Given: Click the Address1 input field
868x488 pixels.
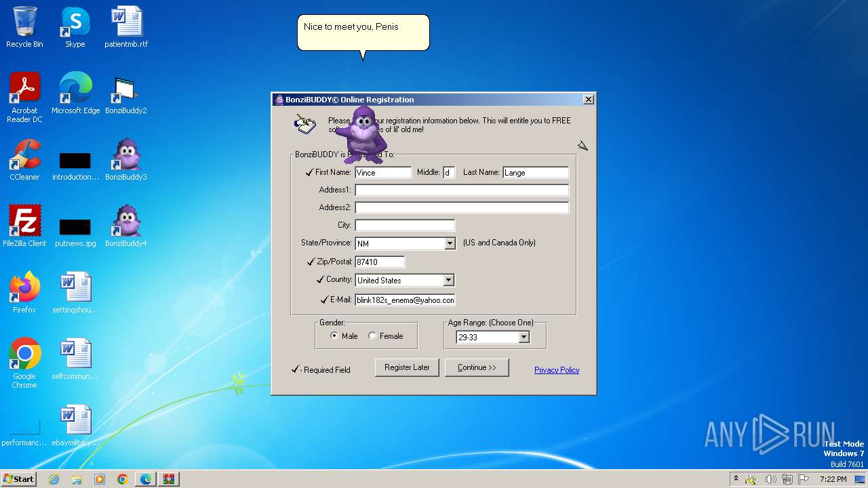Looking at the screenshot, I should pyautogui.click(x=462, y=190).
